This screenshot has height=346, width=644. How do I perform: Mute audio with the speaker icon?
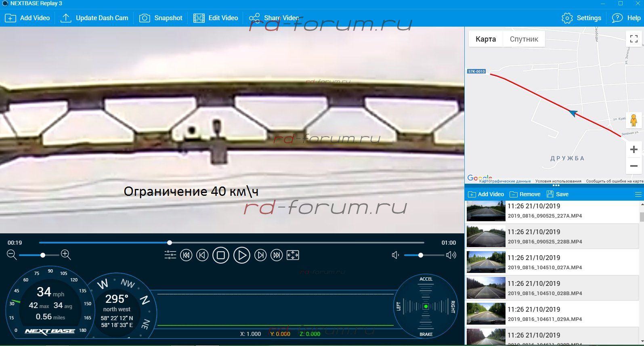tap(395, 255)
